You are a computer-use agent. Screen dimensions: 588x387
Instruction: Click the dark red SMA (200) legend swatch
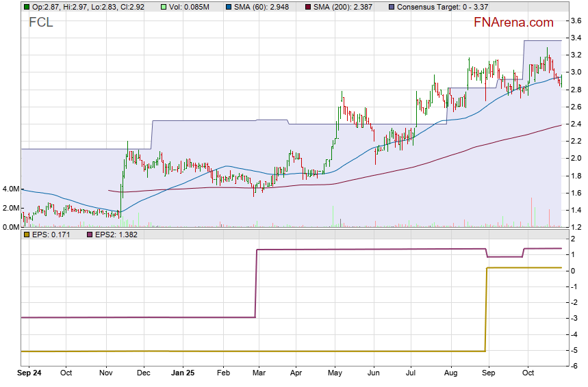[x=306, y=6]
